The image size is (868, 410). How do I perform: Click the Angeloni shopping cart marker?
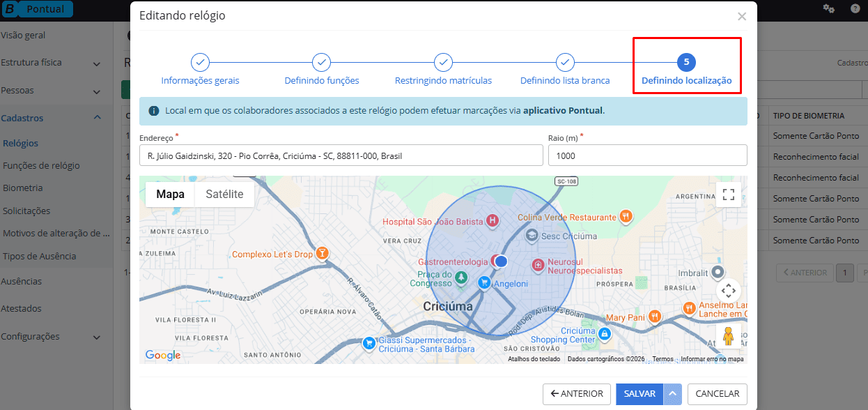[x=483, y=282]
